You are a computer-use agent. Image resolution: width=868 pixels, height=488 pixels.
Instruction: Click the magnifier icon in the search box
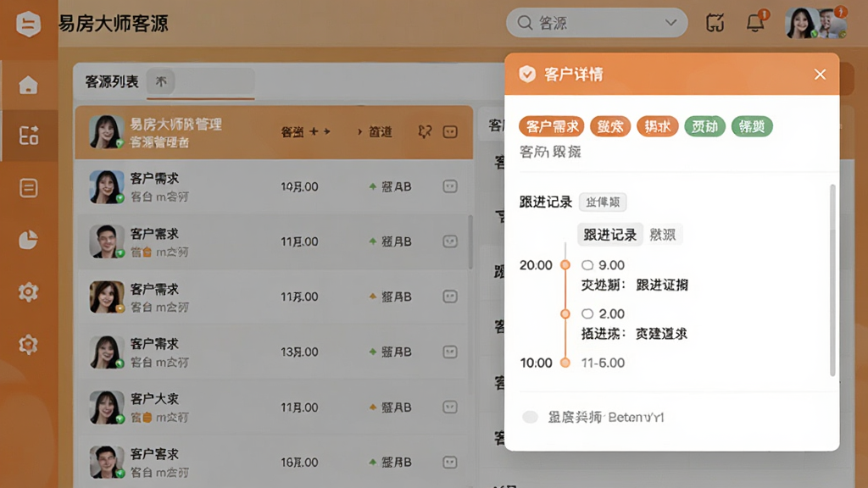(x=524, y=23)
